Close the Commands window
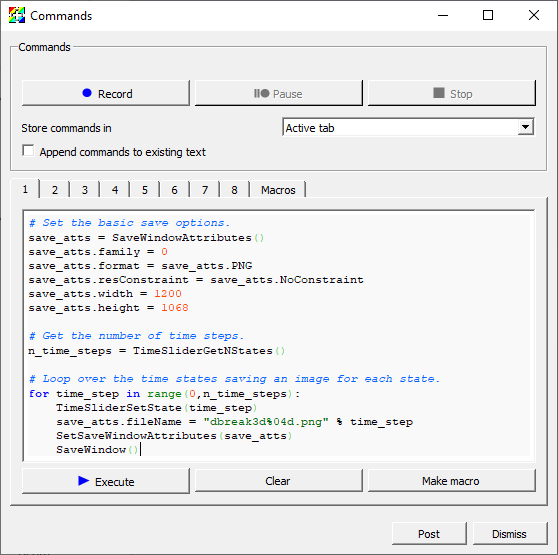This screenshot has height=555, width=558. (x=534, y=15)
